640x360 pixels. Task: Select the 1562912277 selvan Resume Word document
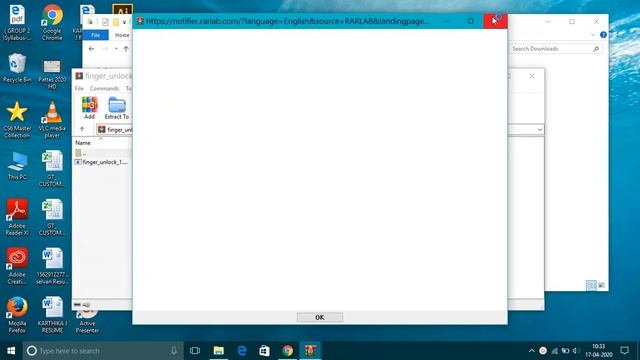52,265
